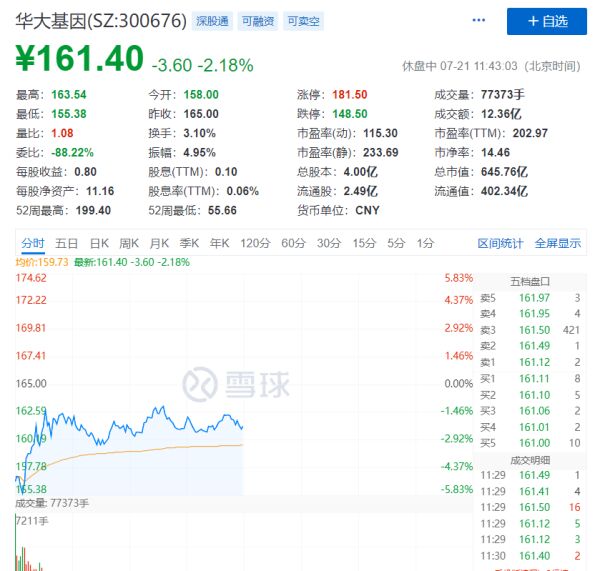
Task: Switch to the 五日 chart tab
Action: click(67, 243)
